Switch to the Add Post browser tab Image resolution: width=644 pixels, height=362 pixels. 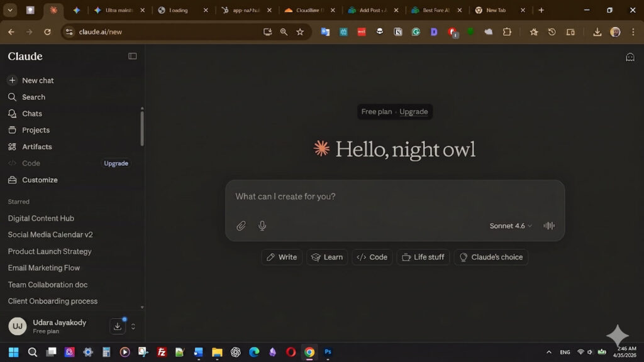tap(372, 10)
